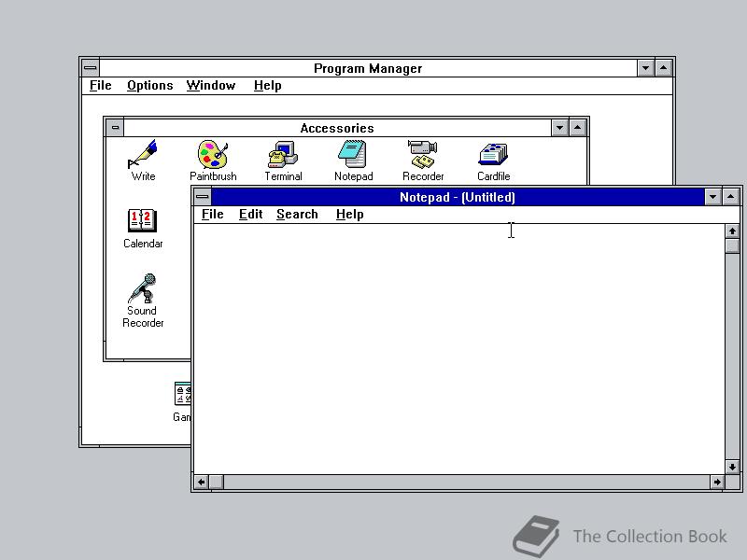Click Notepad's vertical scroll up arrow

[x=732, y=231]
